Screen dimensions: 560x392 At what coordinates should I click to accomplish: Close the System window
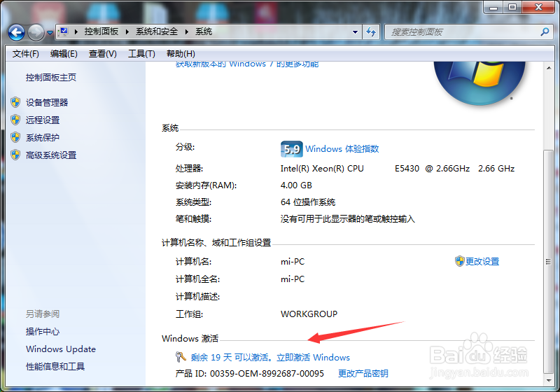538,7
